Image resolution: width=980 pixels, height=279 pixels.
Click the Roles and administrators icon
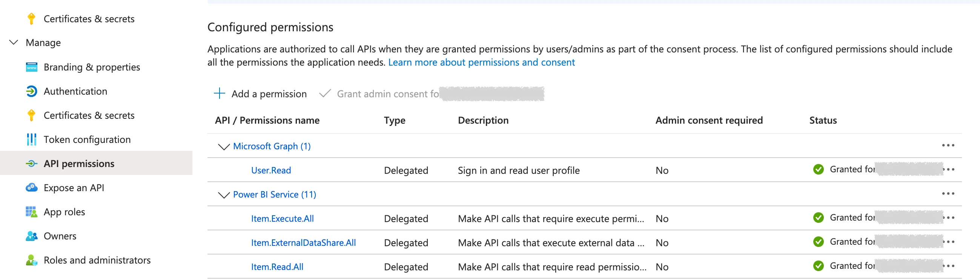(32, 260)
